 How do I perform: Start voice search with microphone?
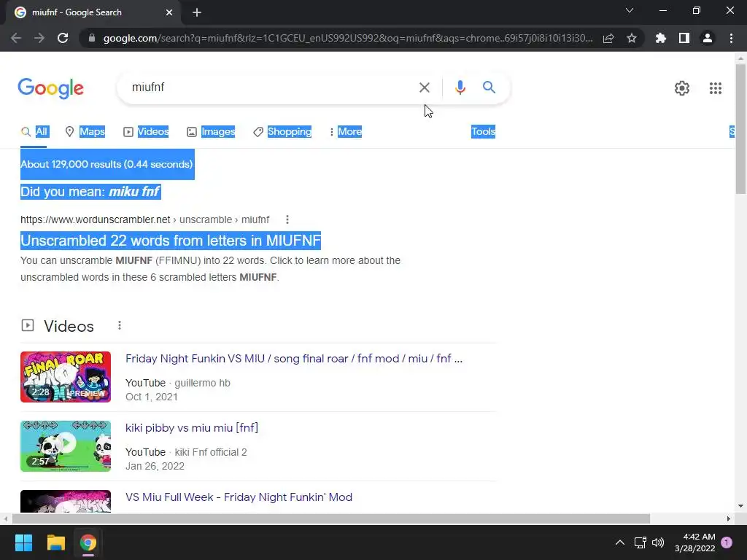460,87
